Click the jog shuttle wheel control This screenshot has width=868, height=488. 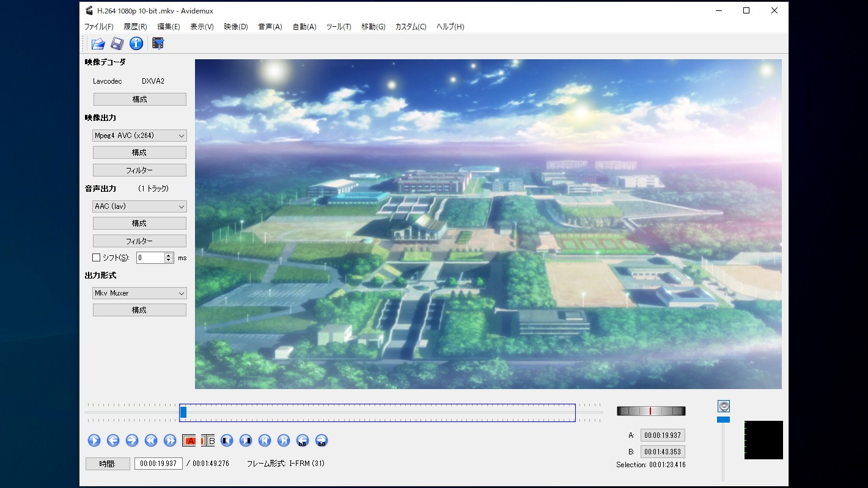click(x=651, y=411)
